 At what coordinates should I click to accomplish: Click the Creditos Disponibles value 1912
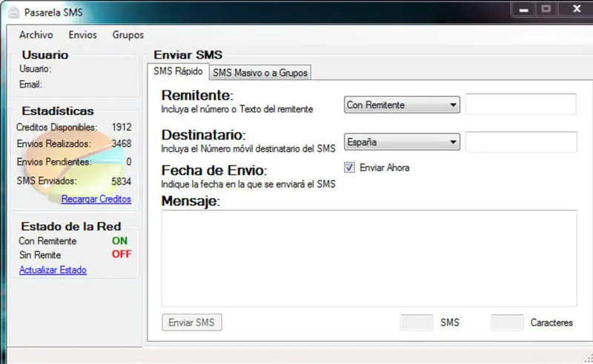point(122,127)
